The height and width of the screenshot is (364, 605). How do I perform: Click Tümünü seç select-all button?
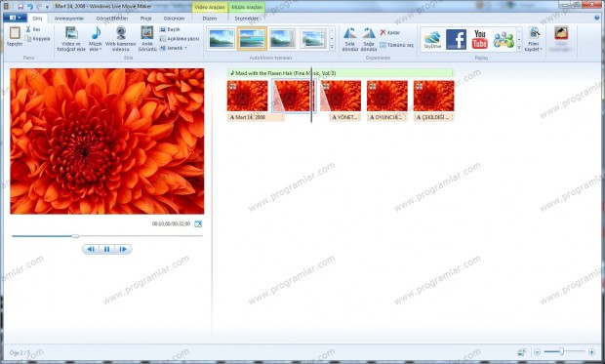click(396, 45)
